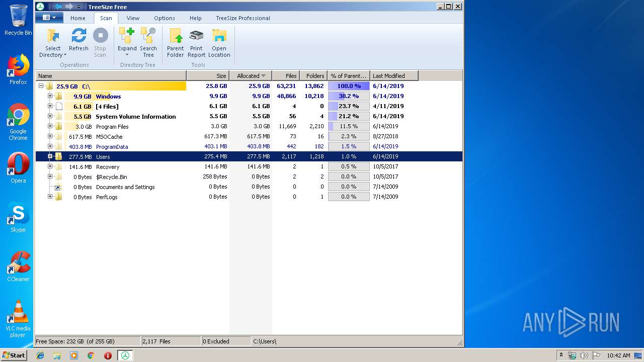The image size is (644, 362).
Task: Click the Free Space status bar entry
Action: point(88,341)
